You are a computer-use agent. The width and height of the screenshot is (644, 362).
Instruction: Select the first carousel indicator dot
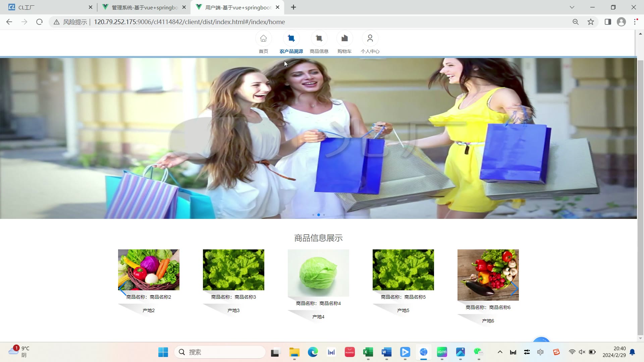click(x=313, y=215)
